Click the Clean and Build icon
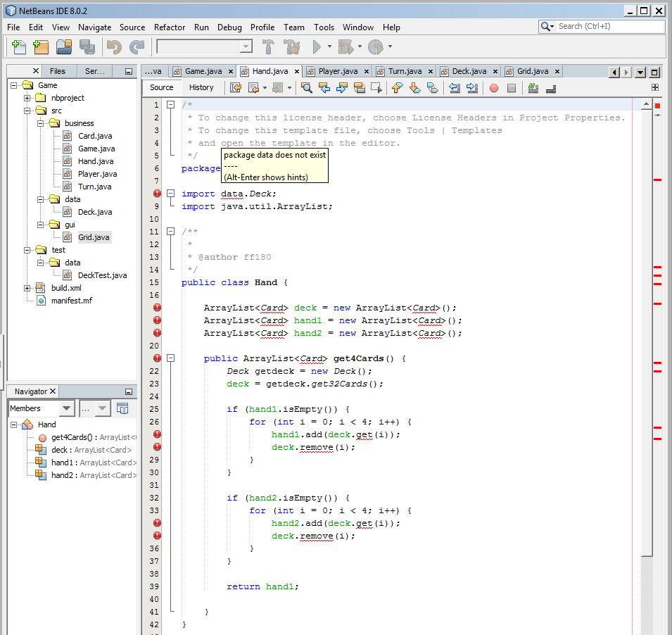672x635 pixels. click(291, 47)
